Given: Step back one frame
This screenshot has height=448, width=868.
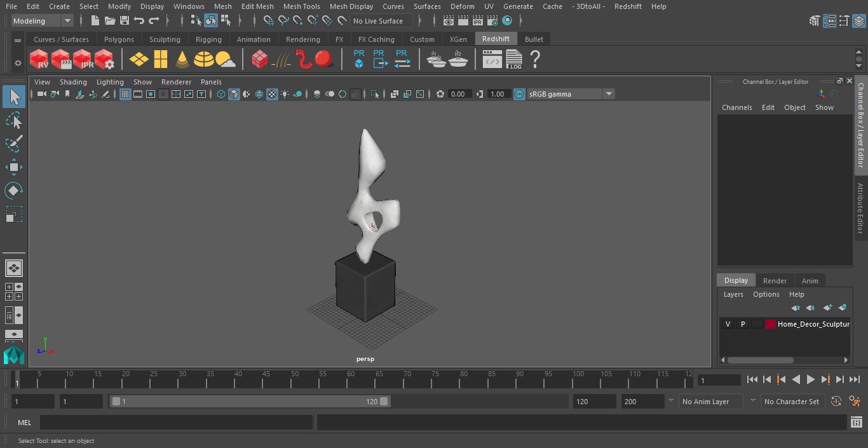Looking at the screenshot, I should click(767, 379).
